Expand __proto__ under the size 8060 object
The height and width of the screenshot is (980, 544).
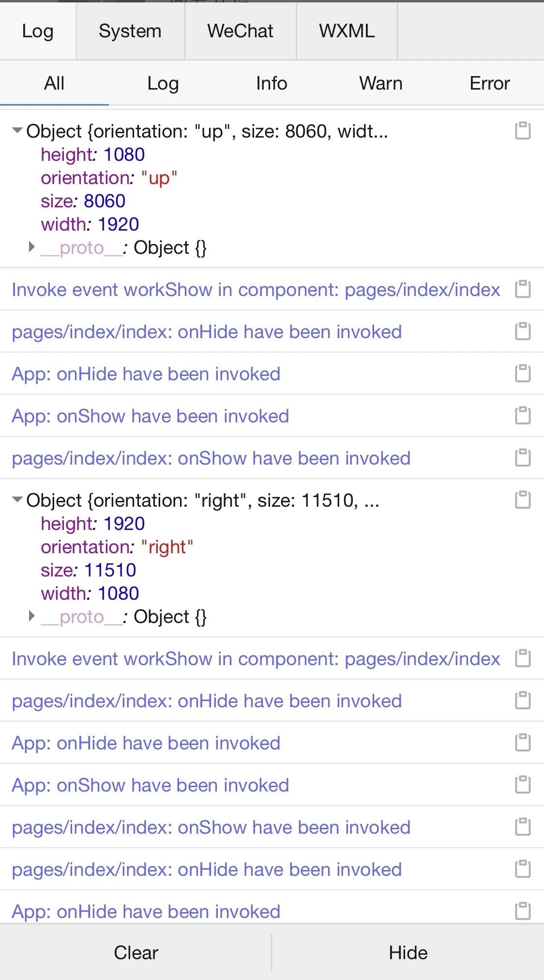[32, 247]
